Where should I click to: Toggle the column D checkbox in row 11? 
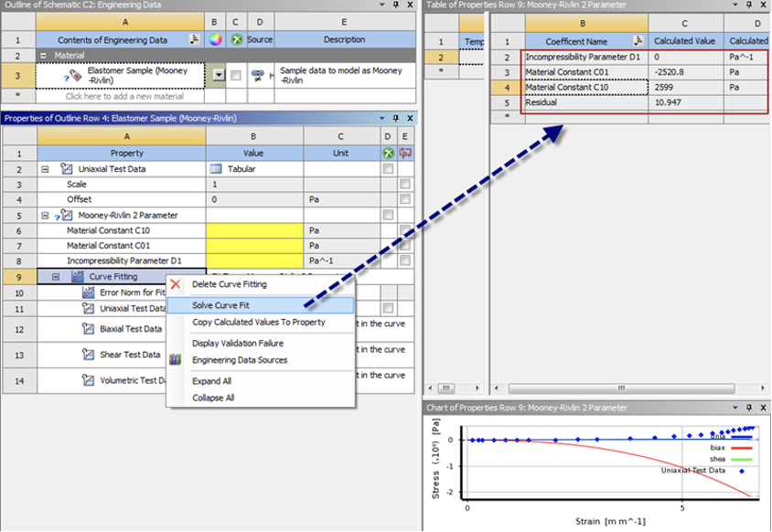tap(388, 309)
